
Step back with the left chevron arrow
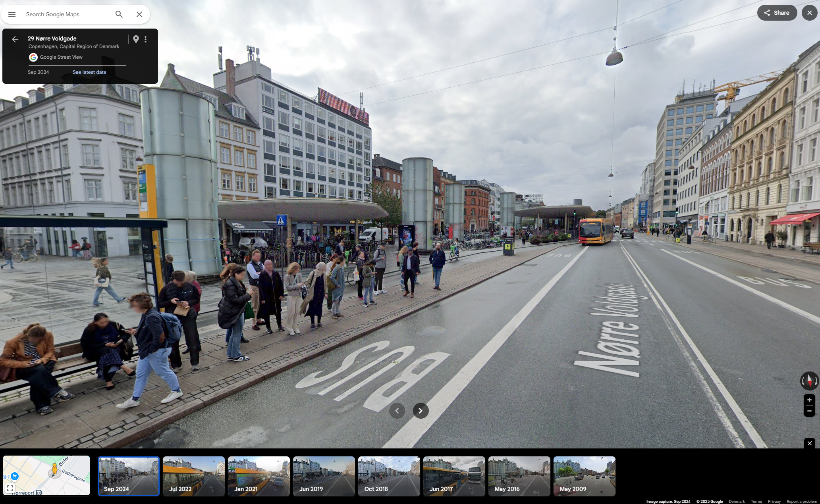pos(397,411)
